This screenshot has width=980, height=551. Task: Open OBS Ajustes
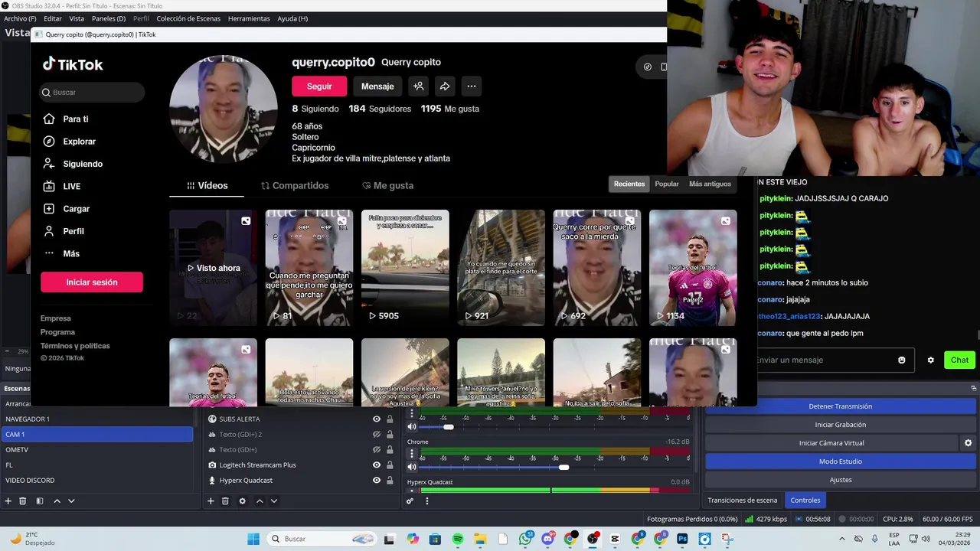[840, 480]
